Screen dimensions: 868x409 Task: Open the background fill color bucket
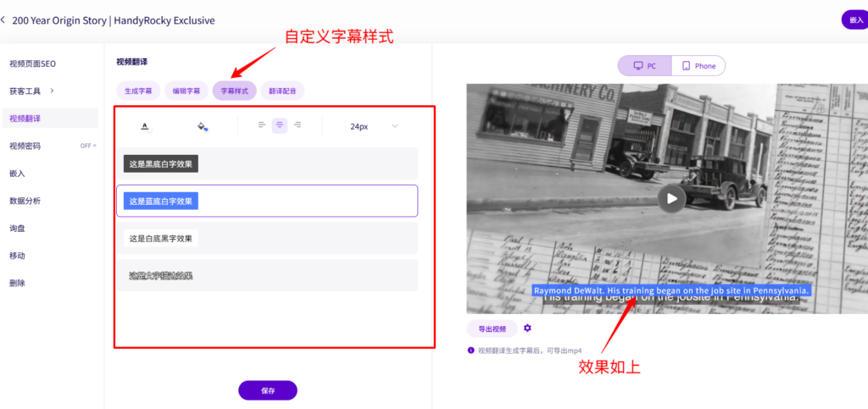(202, 126)
